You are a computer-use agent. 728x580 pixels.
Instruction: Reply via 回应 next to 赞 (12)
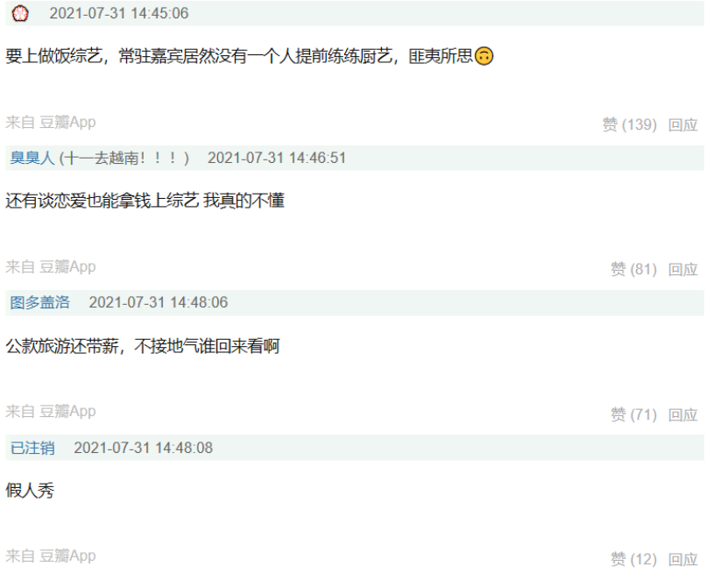[683, 559]
